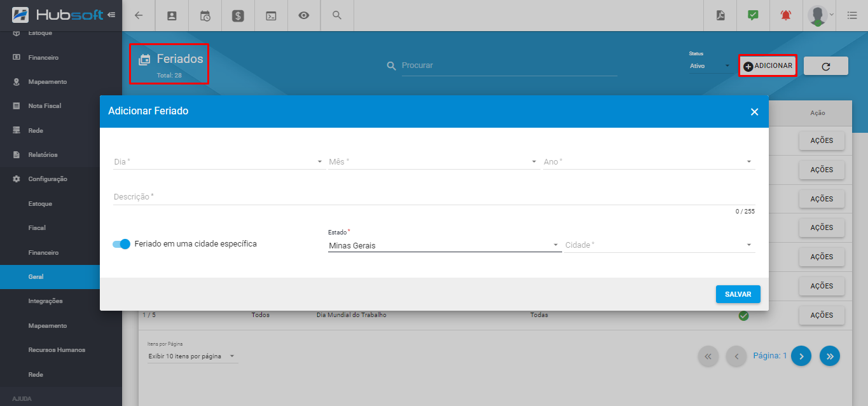Click the Hubsoft logo
This screenshot has width=868, height=406.
(58, 15)
